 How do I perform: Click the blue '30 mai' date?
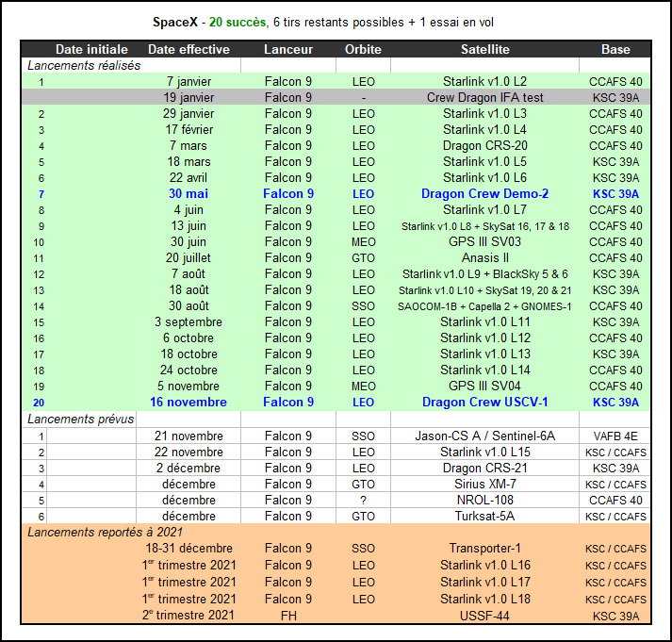(x=188, y=193)
